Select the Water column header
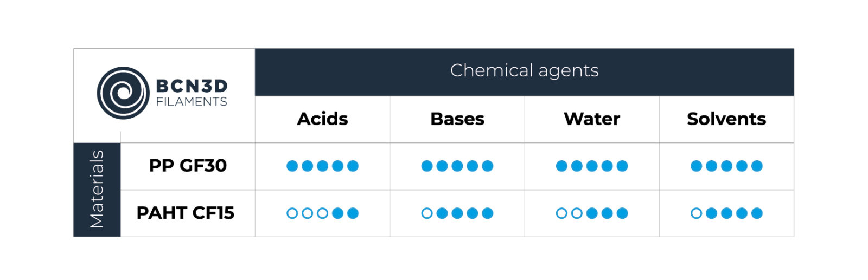This screenshot has width=868, height=280. [x=592, y=119]
